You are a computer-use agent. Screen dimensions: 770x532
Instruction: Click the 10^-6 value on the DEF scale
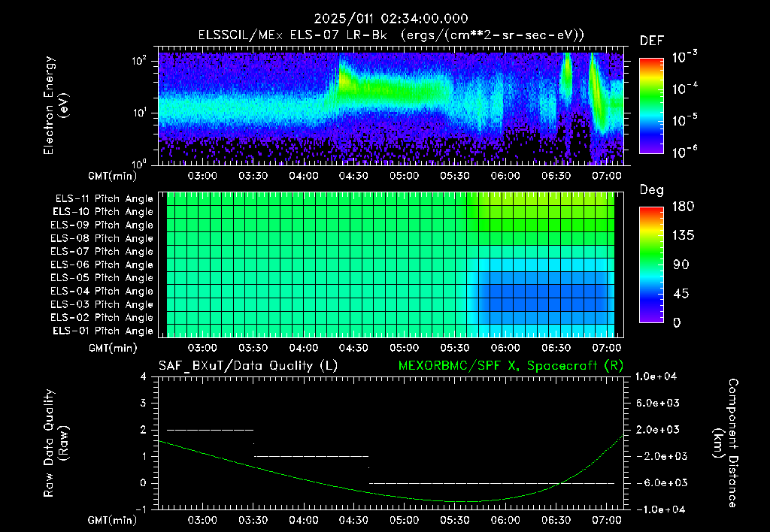(684, 152)
